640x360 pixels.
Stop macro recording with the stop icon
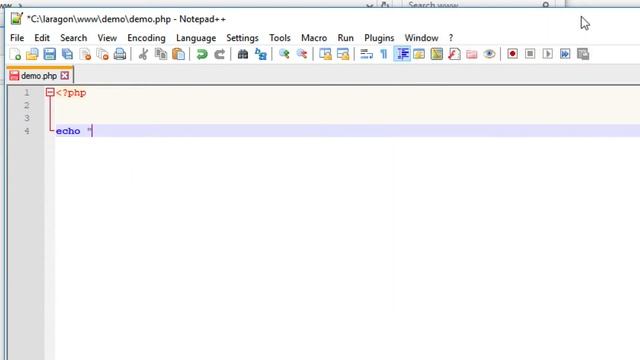point(530,54)
